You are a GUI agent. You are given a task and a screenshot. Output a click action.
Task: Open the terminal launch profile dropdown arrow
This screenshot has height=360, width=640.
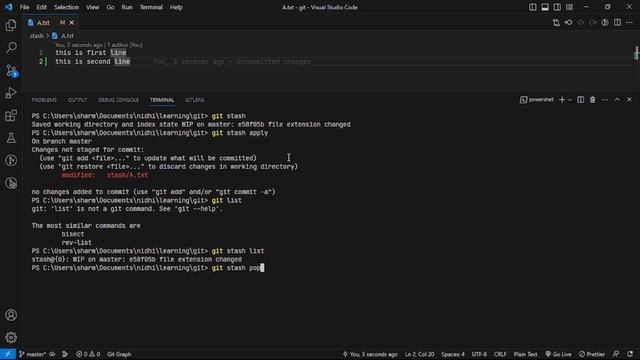click(570, 100)
